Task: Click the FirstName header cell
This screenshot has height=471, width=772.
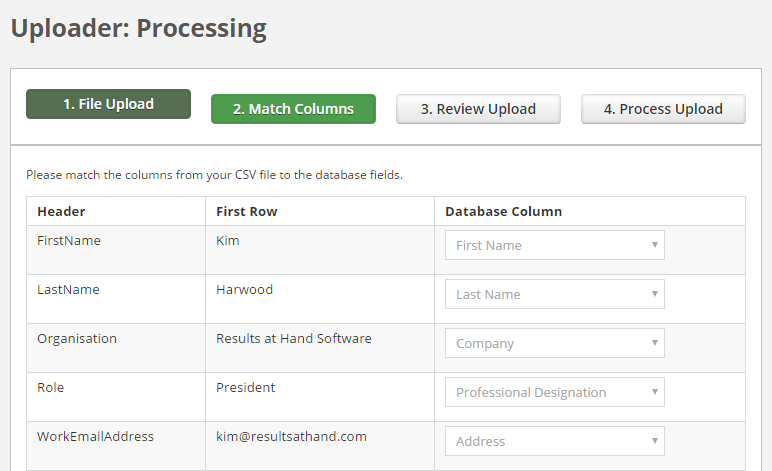Action: 69,241
